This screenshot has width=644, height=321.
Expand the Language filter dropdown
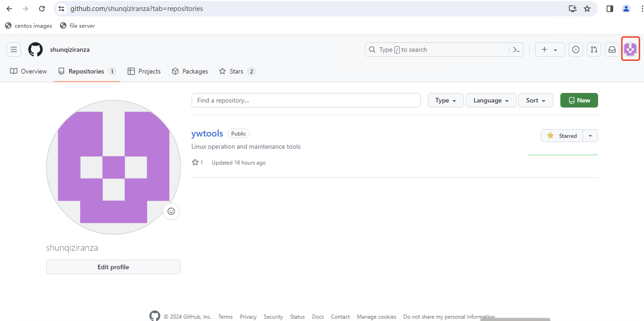pos(490,100)
